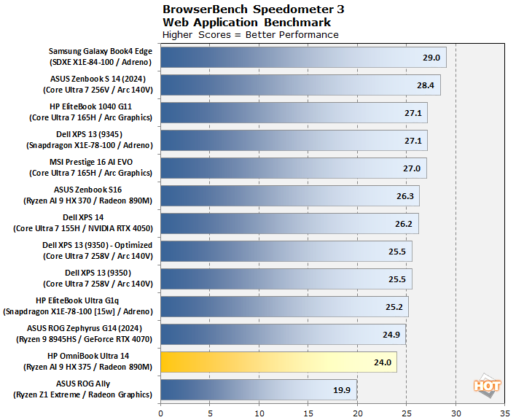Click the x-axis label 25

click(x=407, y=413)
